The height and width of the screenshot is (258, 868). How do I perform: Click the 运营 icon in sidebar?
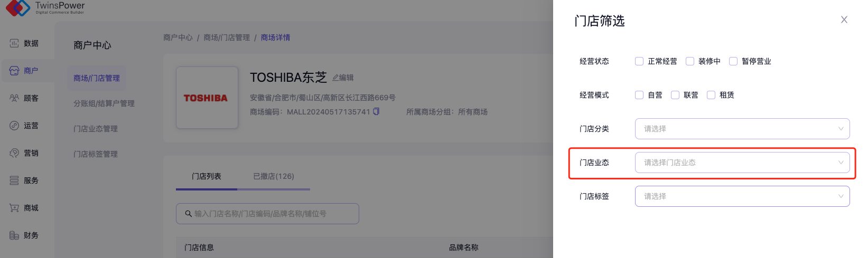pos(14,126)
